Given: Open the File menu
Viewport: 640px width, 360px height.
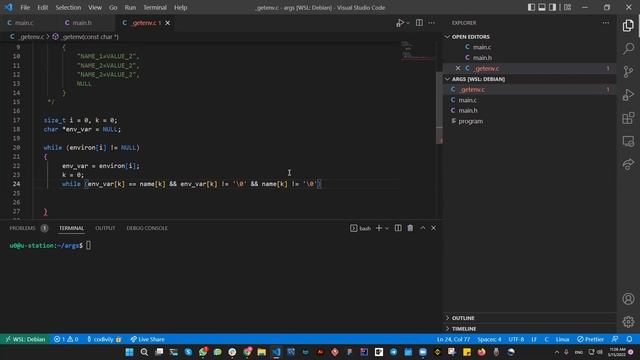Looking at the screenshot, I should point(25,7).
